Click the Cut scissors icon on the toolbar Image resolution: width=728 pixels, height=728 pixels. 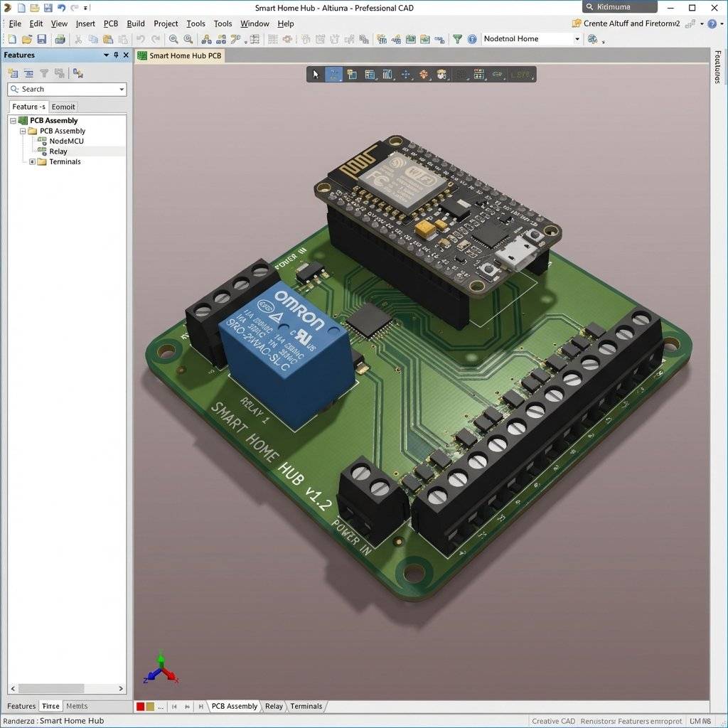pos(78,39)
